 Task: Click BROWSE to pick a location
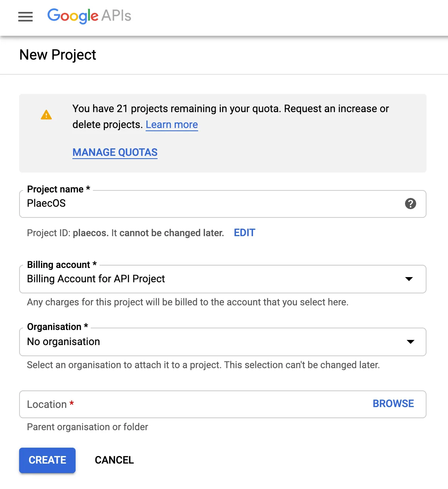click(x=393, y=404)
